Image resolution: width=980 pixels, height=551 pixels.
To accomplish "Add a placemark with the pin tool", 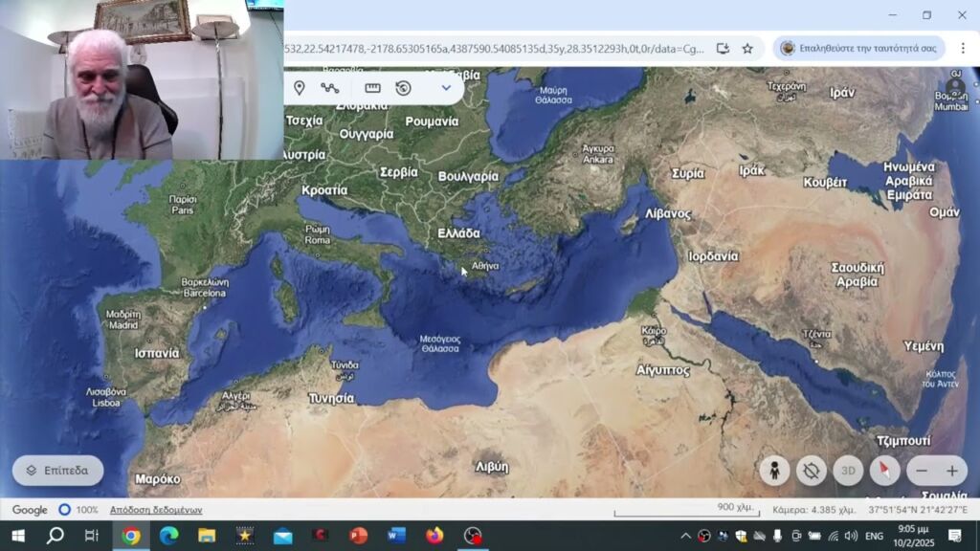I will click(x=300, y=88).
